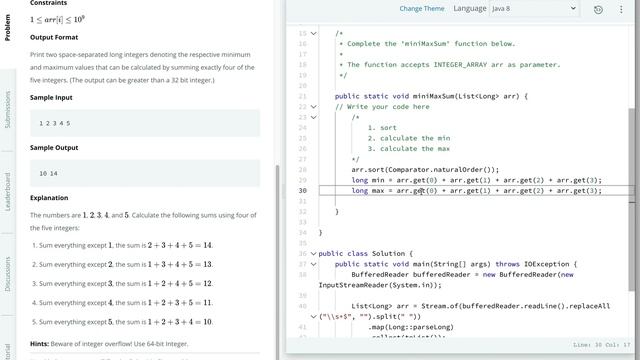Collapse the comment block at line 15
The image size is (640, 360).
[x=313, y=33]
